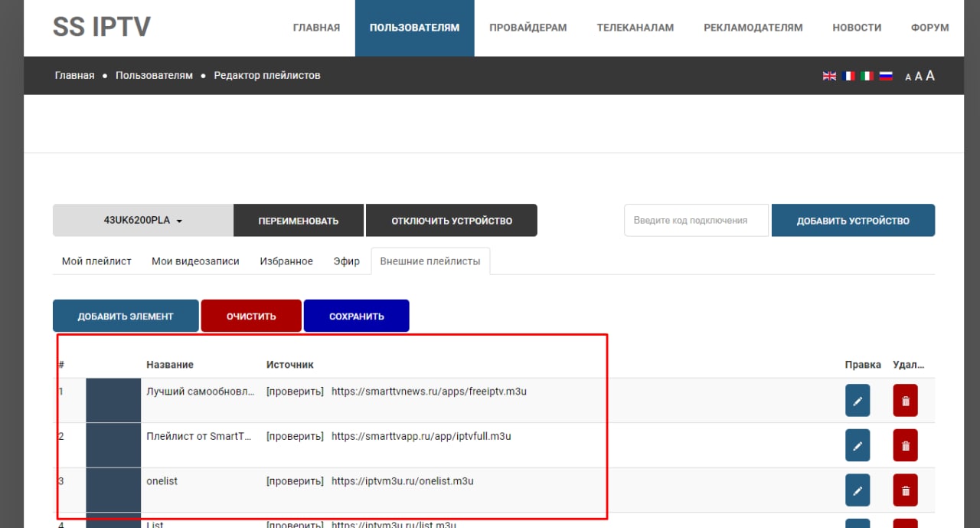Click the ОТКЛЮЧИТЬ УСТРОЙСТВО button
The height and width of the screenshot is (528, 980).
[x=452, y=221]
